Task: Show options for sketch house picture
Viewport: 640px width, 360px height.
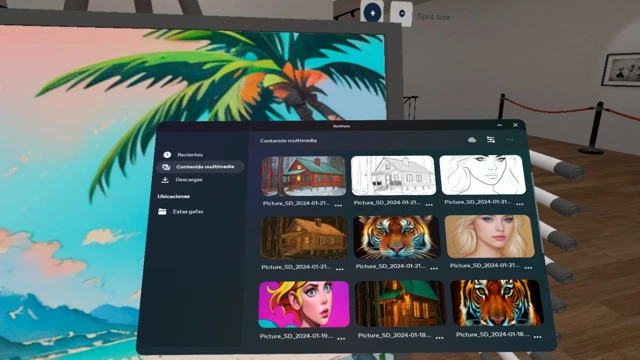Action: (429, 205)
